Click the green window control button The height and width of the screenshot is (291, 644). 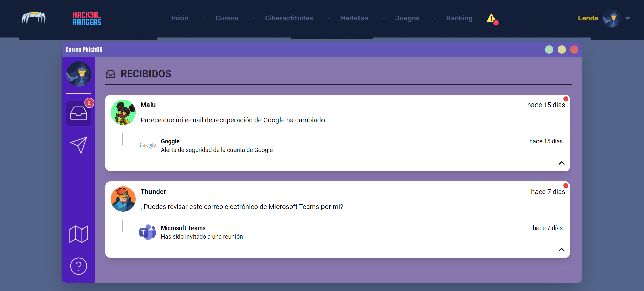[549, 50]
